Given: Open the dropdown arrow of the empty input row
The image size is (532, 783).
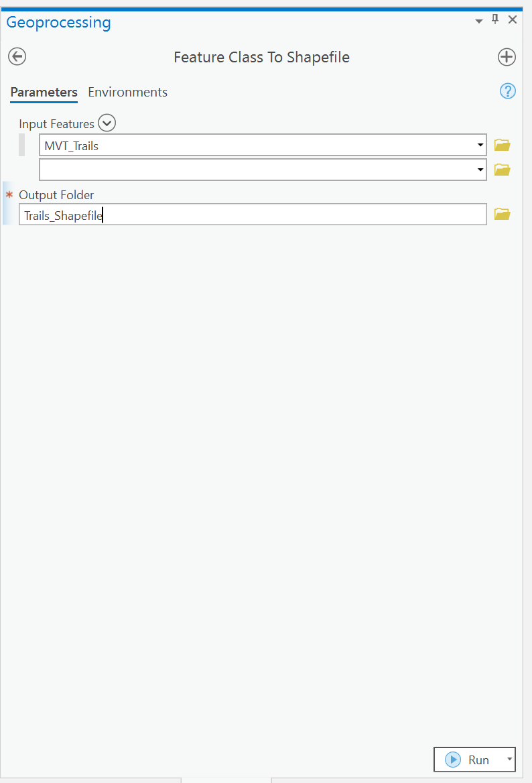Looking at the screenshot, I should tap(480, 170).
